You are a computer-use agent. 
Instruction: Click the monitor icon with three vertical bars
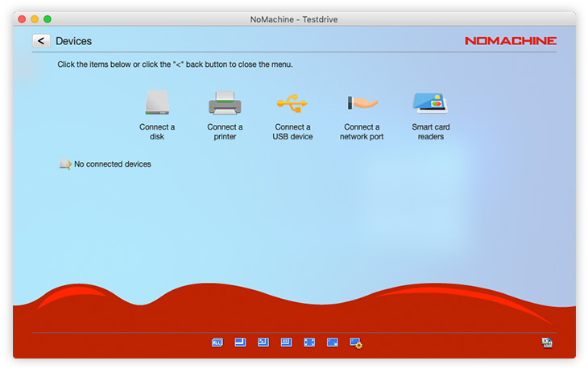click(286, 342)
